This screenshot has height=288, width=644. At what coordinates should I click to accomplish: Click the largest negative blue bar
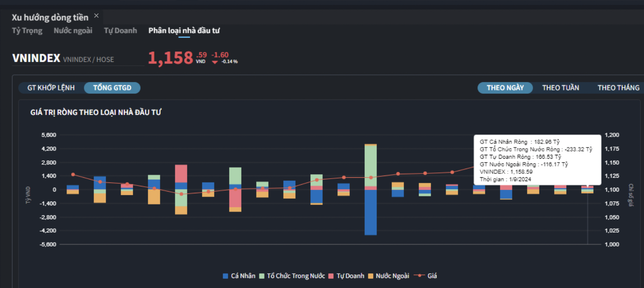[x=370, y=212]
